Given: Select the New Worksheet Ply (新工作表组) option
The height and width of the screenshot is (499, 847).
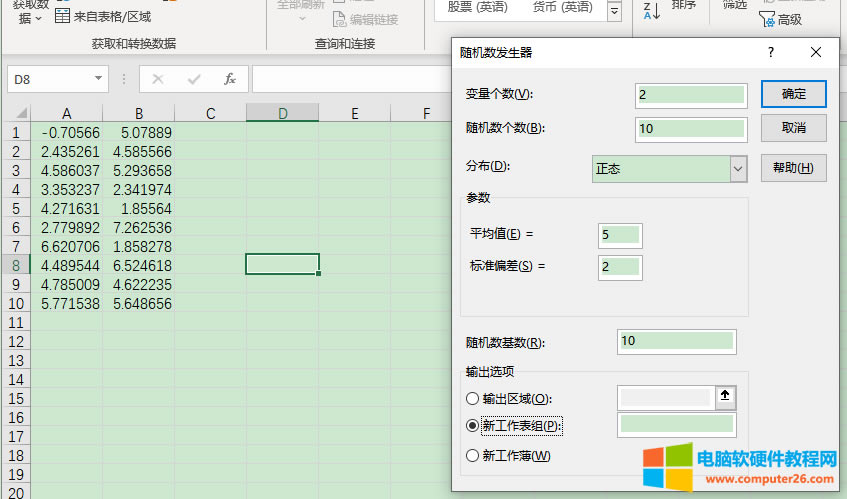Looking at the screenshot, I should [x=474, y=426].
